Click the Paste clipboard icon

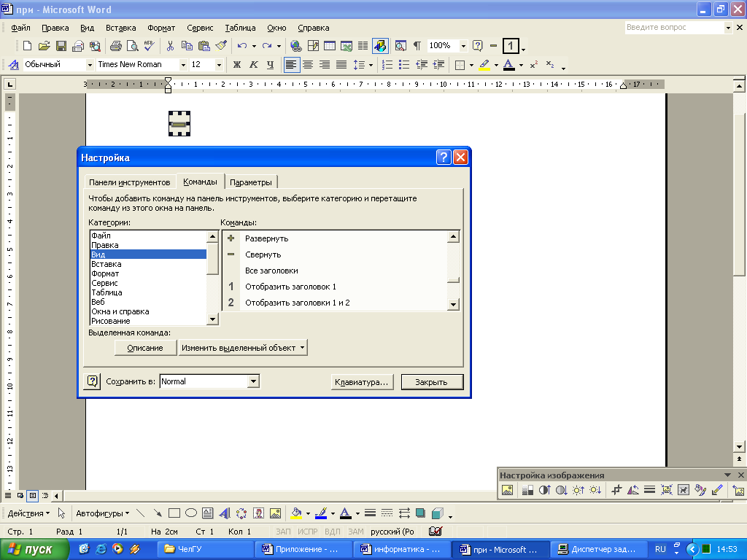click(x=204, y=46)
